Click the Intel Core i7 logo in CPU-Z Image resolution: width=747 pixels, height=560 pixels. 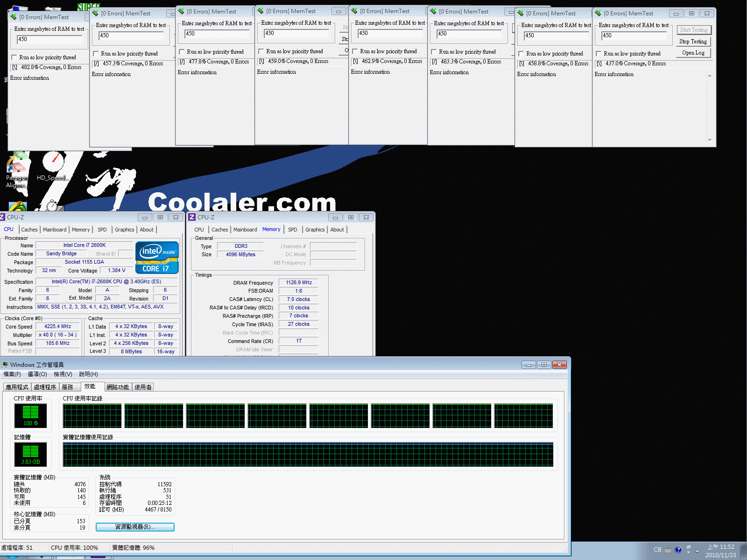coord(157,258)
